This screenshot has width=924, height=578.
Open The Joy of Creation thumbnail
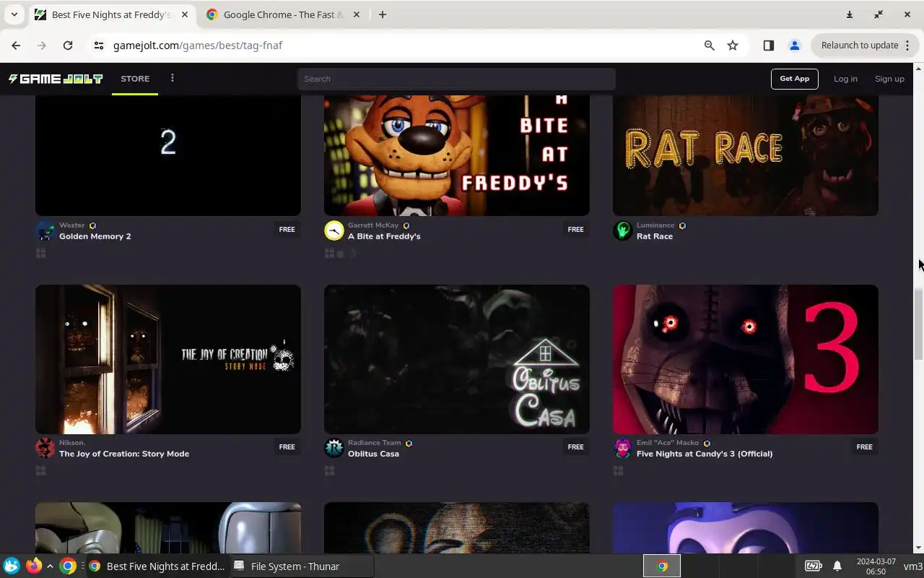click(x=168, y=359)
